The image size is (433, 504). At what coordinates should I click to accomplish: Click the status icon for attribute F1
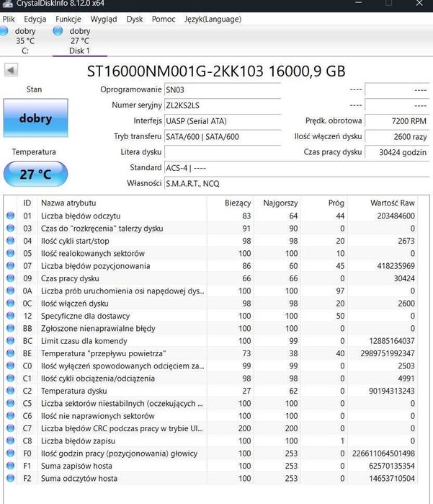[11, 466]
